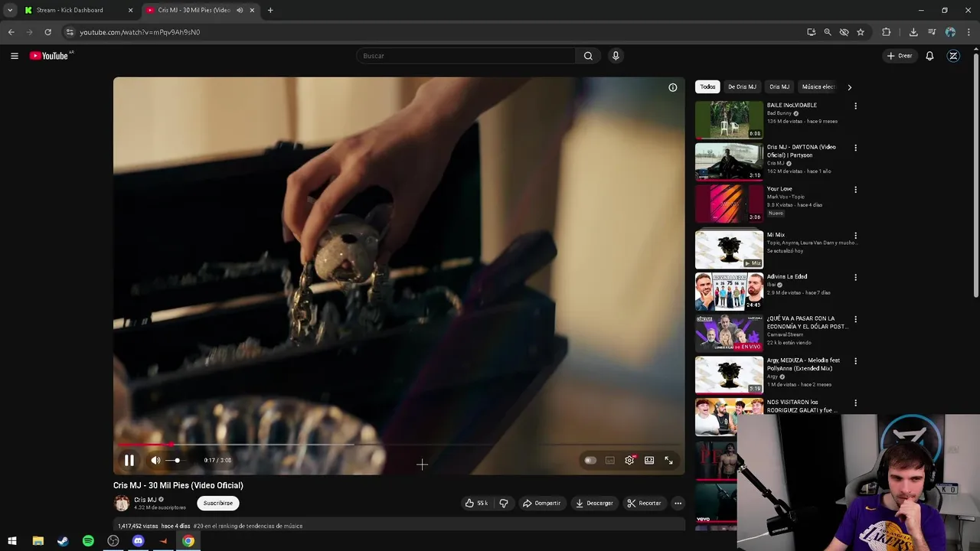Image resolution: width=980 pixels, height=551 pixels.
Task: Click the Descargar button
Action: point(594,503)
